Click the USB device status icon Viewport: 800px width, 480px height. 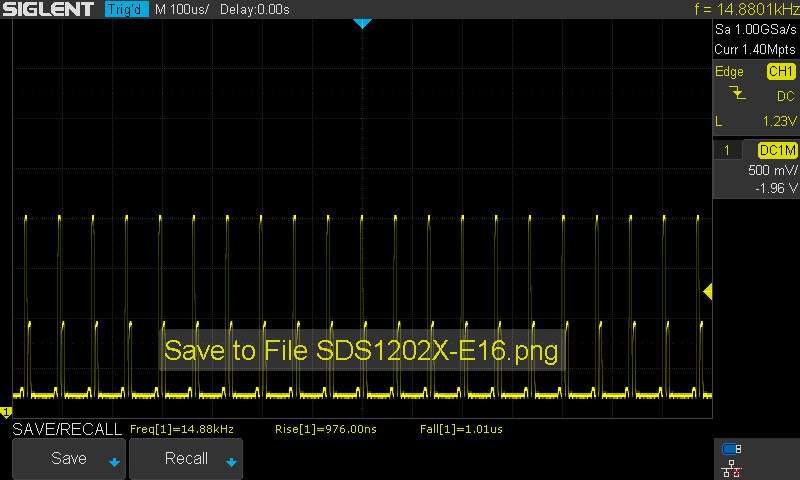point(732,449)
